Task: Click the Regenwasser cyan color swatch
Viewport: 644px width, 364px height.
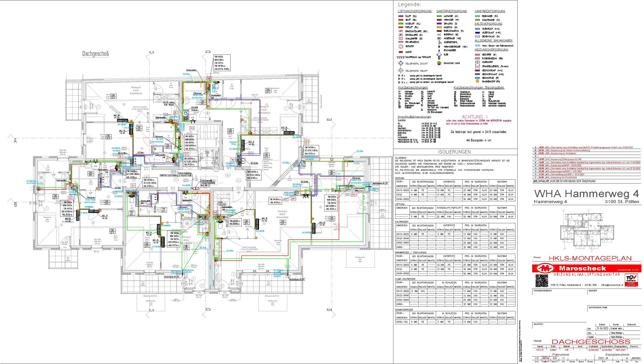Action: [x=477, y=16]
